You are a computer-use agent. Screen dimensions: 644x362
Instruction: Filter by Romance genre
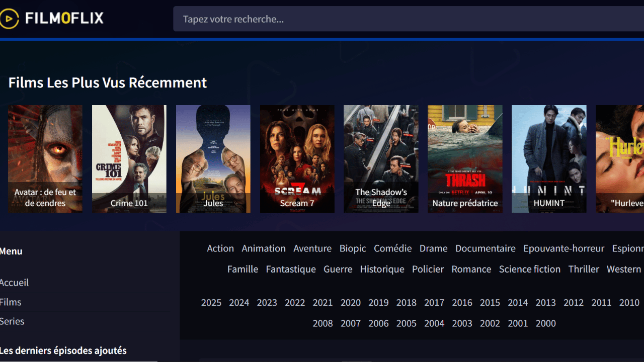[x=471, y=269]
